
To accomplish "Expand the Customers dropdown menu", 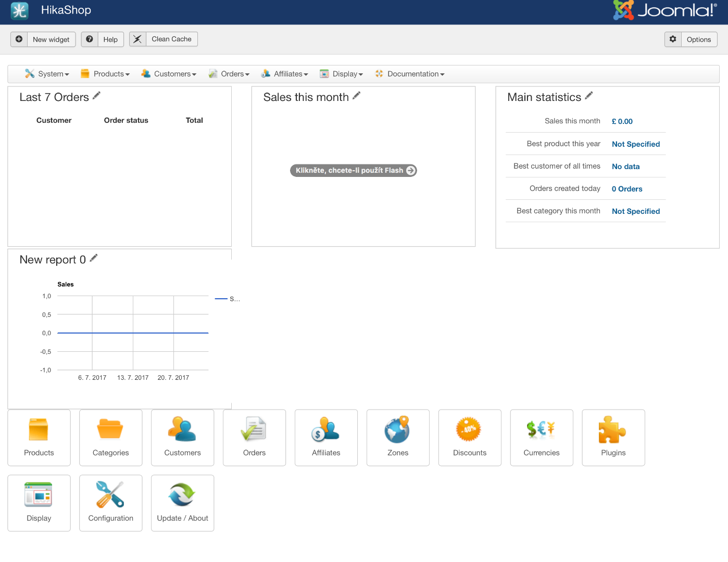I will click(x=169, y=74).
